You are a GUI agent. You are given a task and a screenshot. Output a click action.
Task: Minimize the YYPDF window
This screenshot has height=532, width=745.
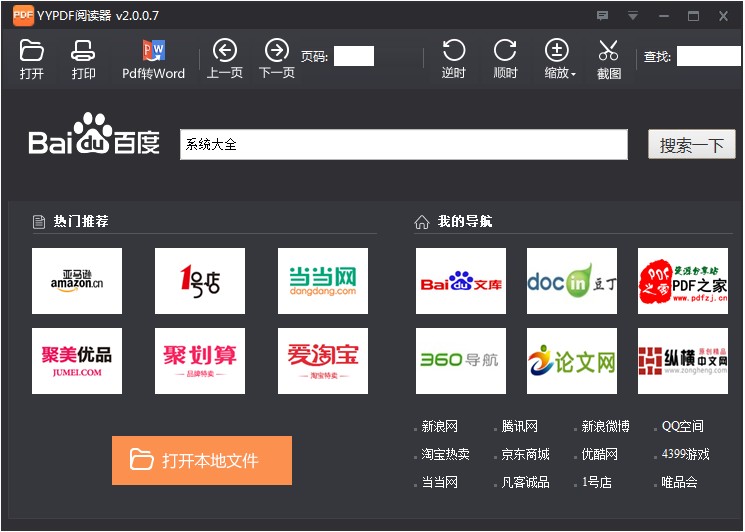point(664,16)
